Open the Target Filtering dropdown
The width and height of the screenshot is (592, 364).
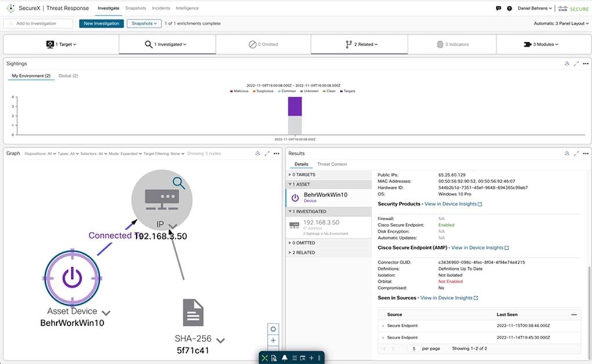tap(164, 154)
